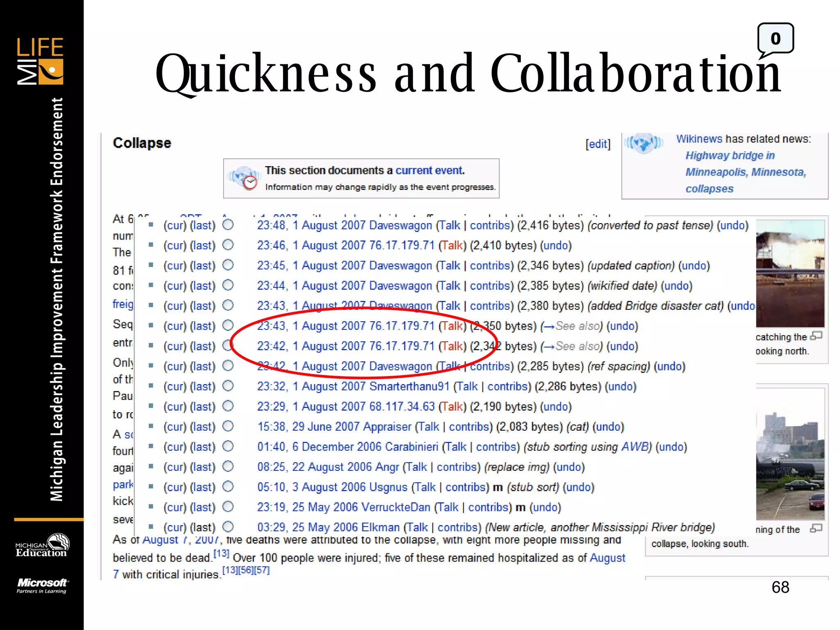The image size is (840, 630).
Task: Select the radio button for 23:48 revision
Action: (x=228, y=225)
